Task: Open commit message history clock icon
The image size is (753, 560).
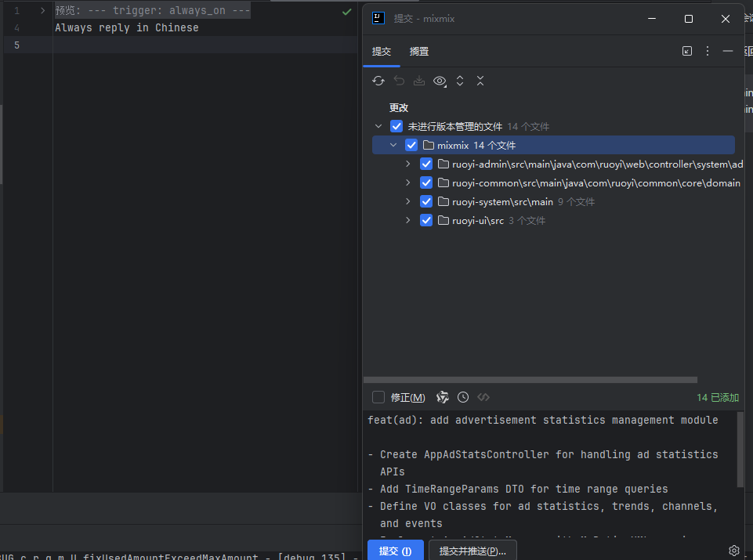Action: (x=463, y=397)
